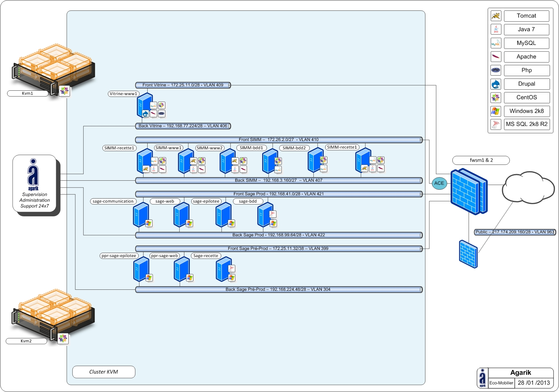The width and height of the screenshot is (559, 392).
Task: Select the Drupal icon in the legend
Action: (x=496, y=84)
